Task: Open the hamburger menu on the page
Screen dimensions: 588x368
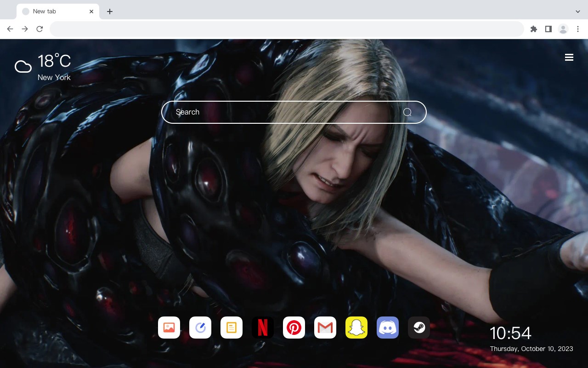Action: tap(569, 57)
